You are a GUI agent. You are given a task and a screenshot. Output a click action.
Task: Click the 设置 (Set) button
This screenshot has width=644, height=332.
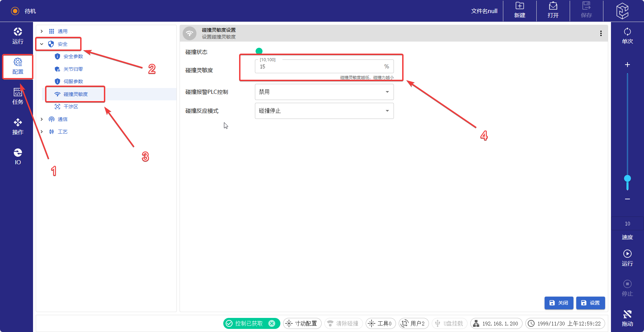point(590,303)
